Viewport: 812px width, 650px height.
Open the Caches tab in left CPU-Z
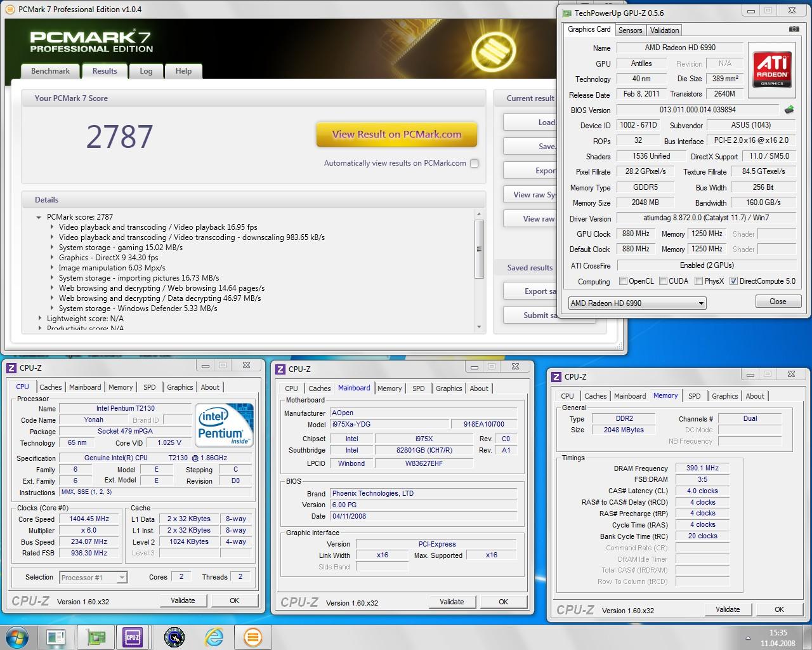pyautogui.click(x=51, y=387)
